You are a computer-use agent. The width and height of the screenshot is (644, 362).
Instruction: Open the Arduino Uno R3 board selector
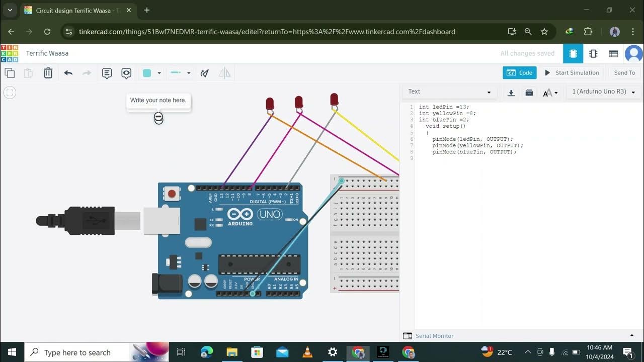click(603, 92)
